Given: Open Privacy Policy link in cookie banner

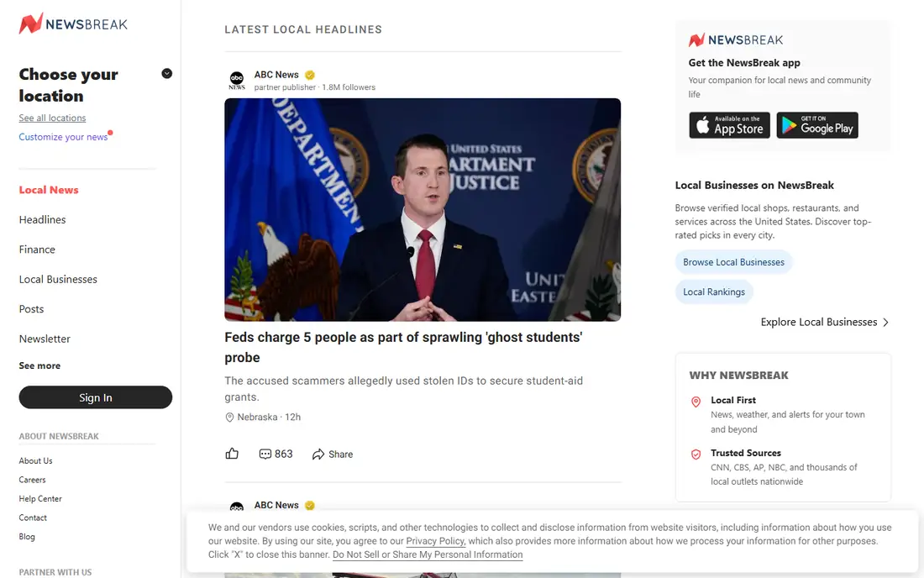Looking at the screenshot, I should (x=435, y=541).
